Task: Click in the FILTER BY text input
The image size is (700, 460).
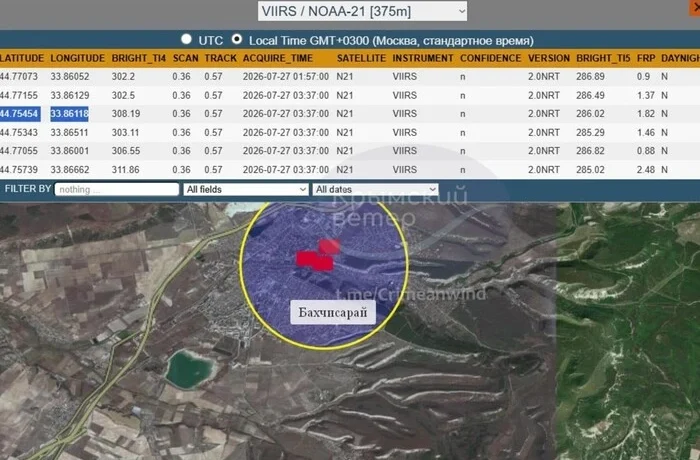Action: tap(117, 189)
